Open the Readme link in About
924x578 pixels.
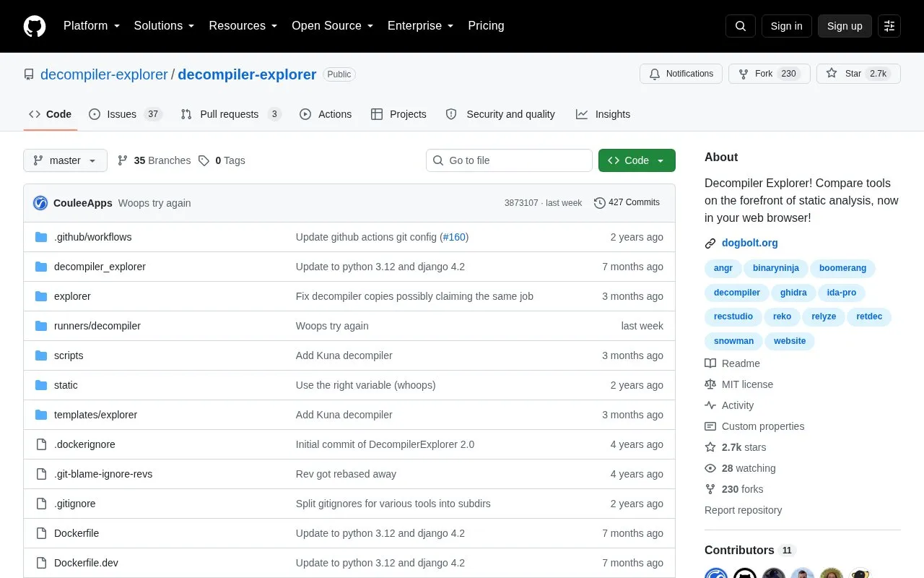pyautogui.click(x=732, y=363)
